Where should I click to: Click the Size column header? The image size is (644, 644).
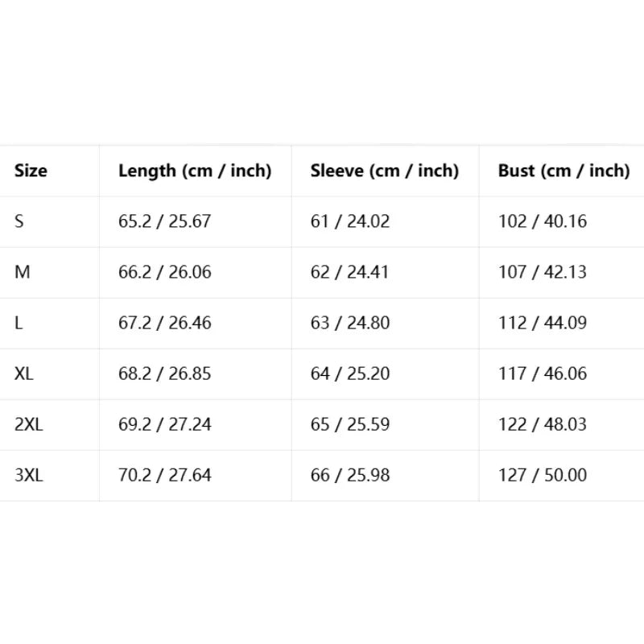31,171
